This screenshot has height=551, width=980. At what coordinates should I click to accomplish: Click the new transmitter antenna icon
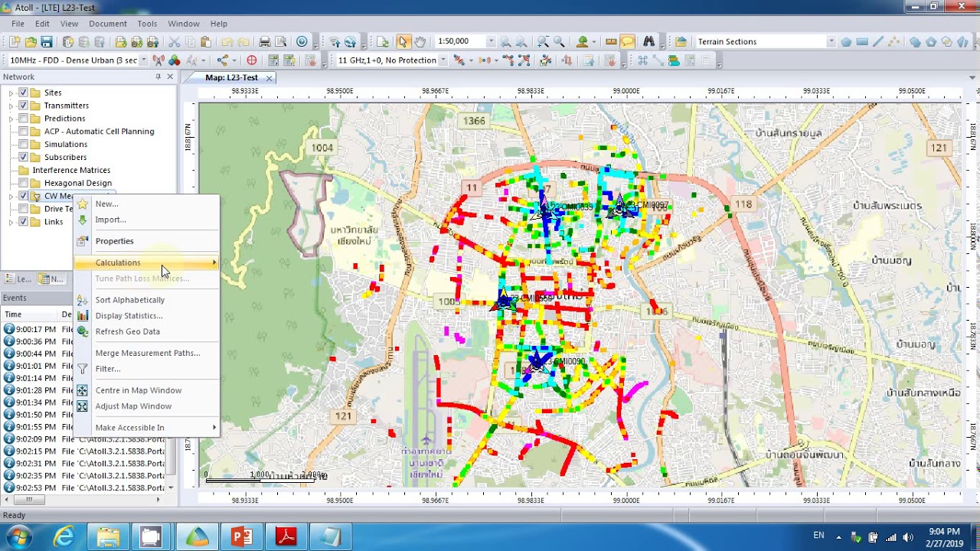tap(158, 60)
